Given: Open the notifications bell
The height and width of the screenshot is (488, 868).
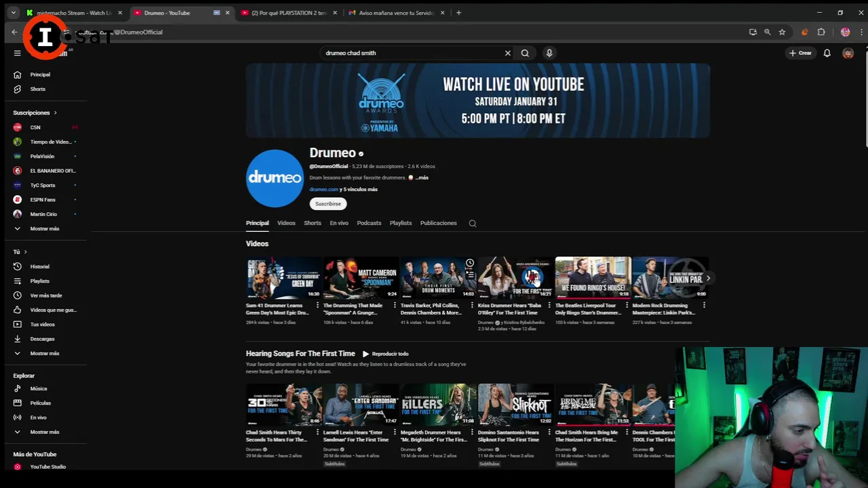Looking at the screenshot, I should click(827, 53).
